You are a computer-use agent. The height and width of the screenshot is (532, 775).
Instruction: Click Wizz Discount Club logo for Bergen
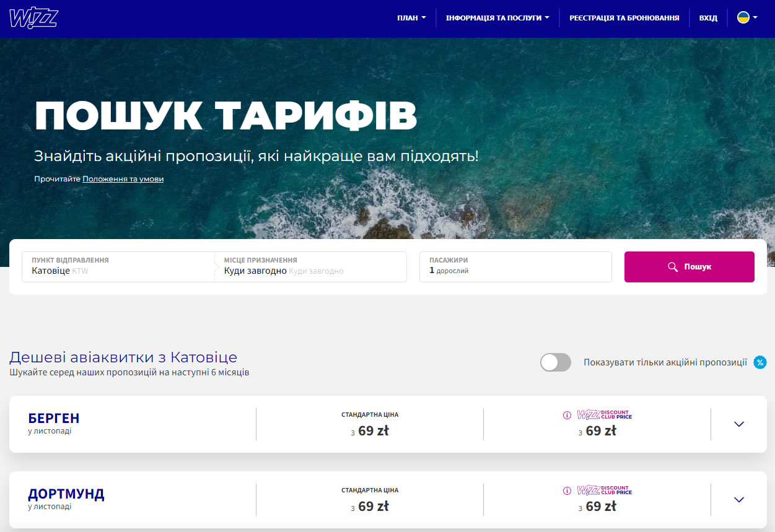pos(604,416)
